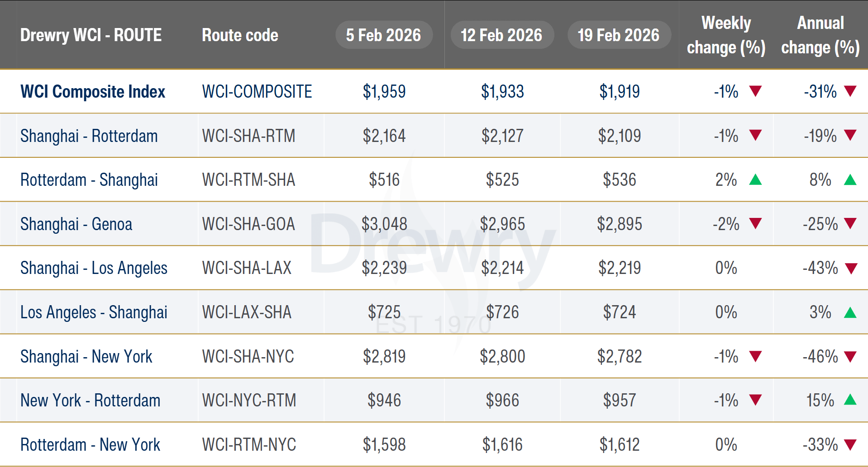Open the Shanghai - Genoa route name
This screenshot has height=467, width=868.
76,224
